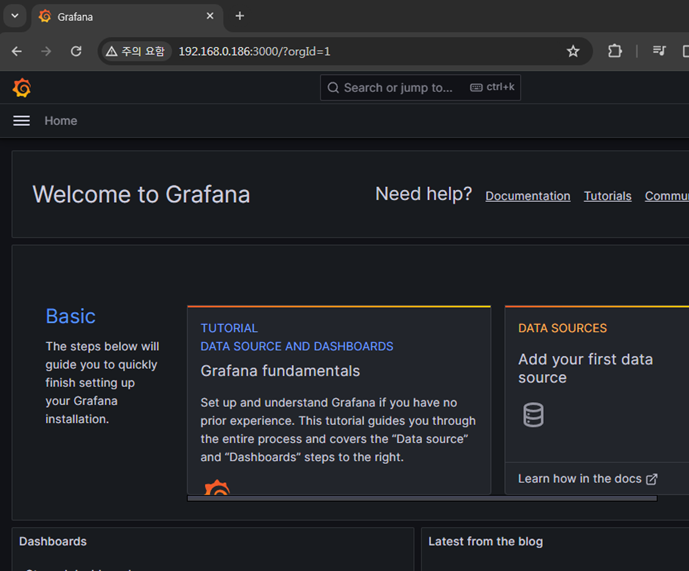The image size is (689, 571).
Task: Close the Grafana browser tab
Action: (x=210, y=16)
